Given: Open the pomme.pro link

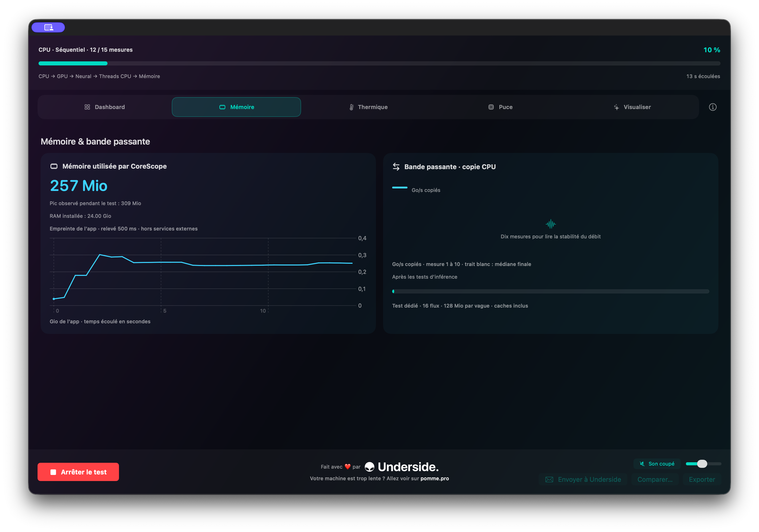Looking at the screenshot, I should click(x=434, y=478).
